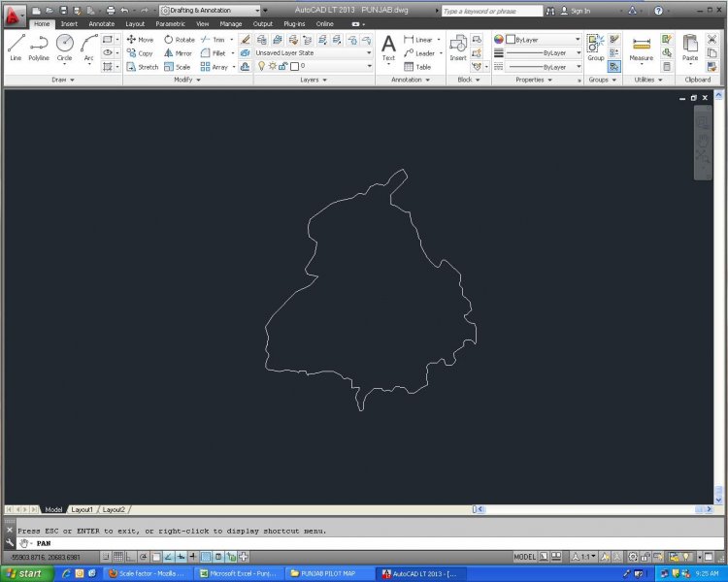Expand the Draw panel flyout

coord(63,80)
